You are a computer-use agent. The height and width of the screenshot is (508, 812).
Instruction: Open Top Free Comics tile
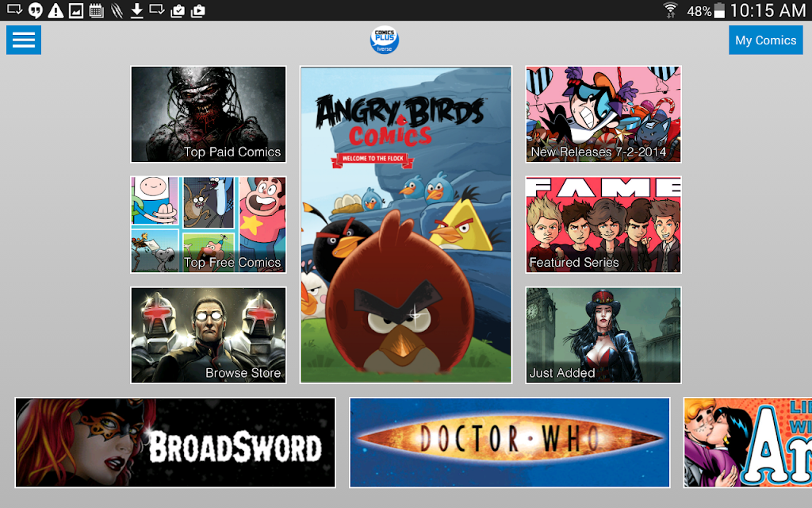(209, 225)
